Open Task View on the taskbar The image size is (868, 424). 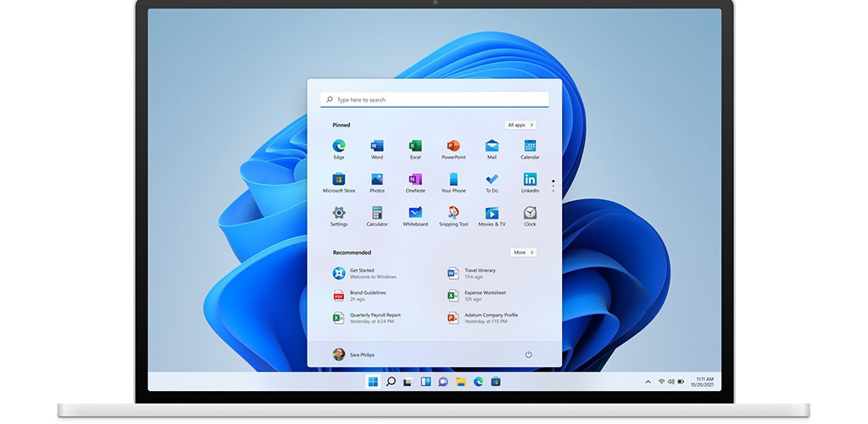pyautogui.click(x=408, y=382)
